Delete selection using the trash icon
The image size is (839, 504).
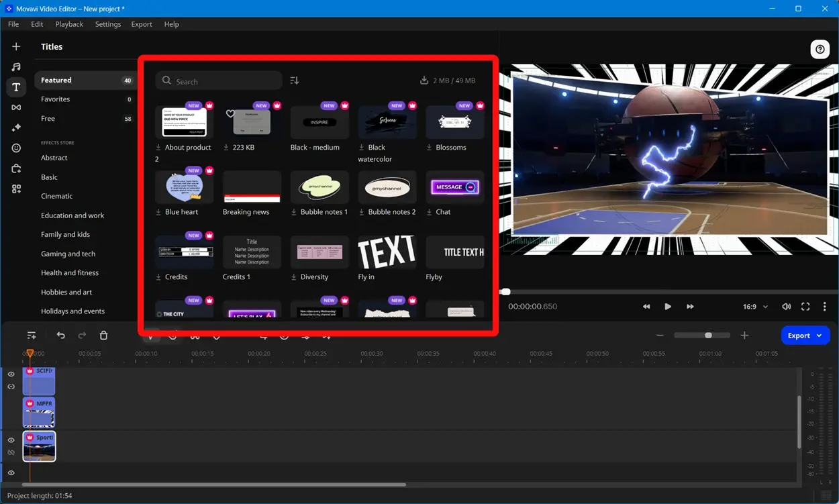pos(104,335)
